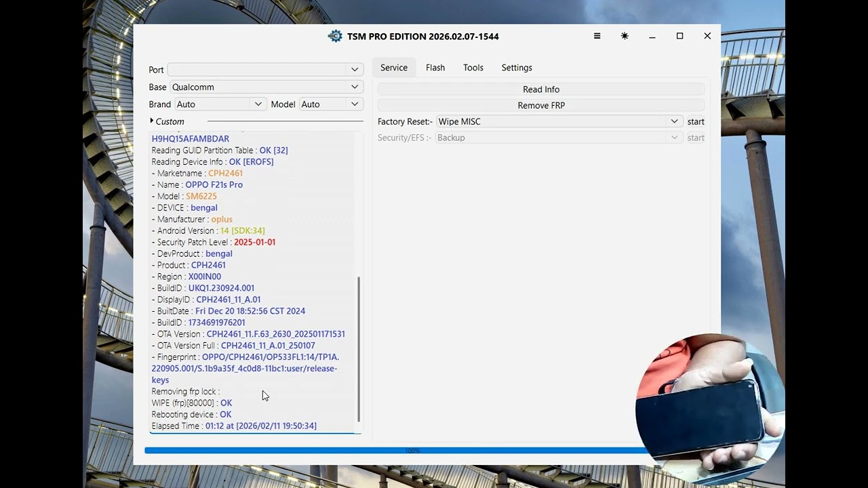Select the Product CPH2461 value
The image size is (868, 488).
click(208, 265)
